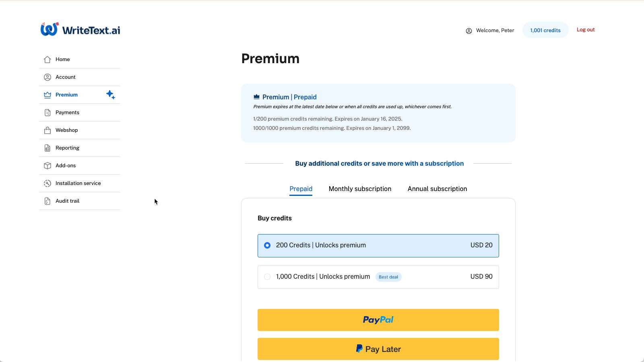Click the Account person icon in sidebar

[47, 77]
